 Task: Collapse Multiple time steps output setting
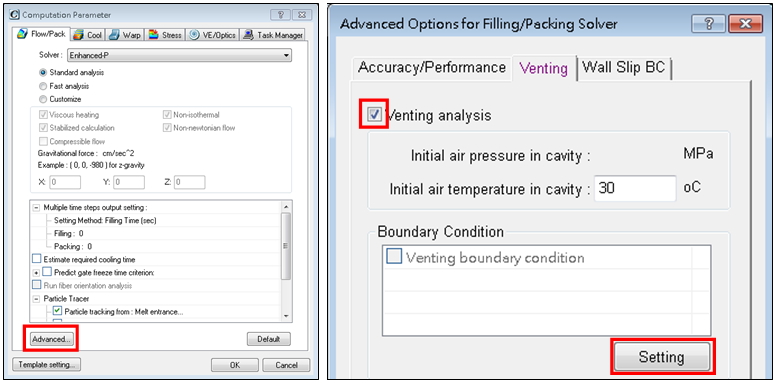coord(36,208)
